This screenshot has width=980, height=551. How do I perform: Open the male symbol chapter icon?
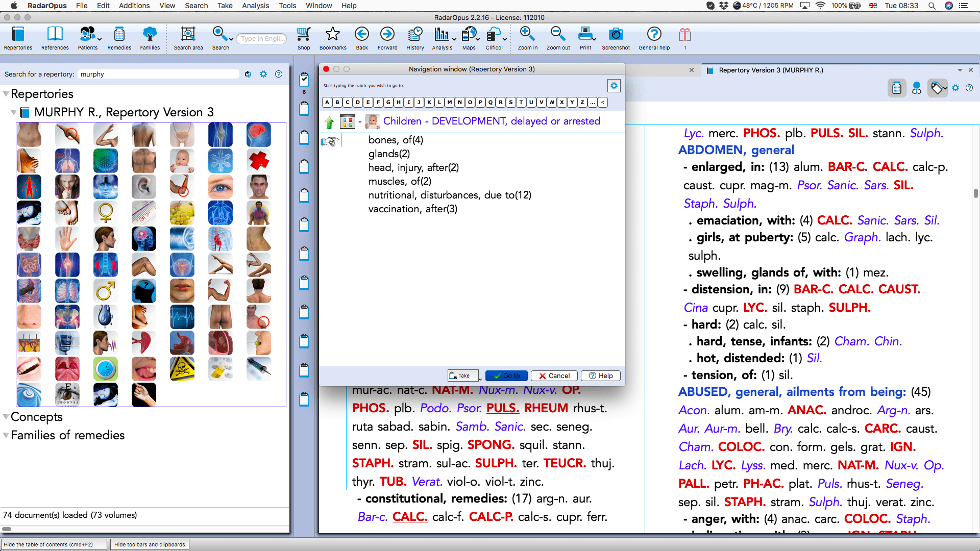point(106,291)
